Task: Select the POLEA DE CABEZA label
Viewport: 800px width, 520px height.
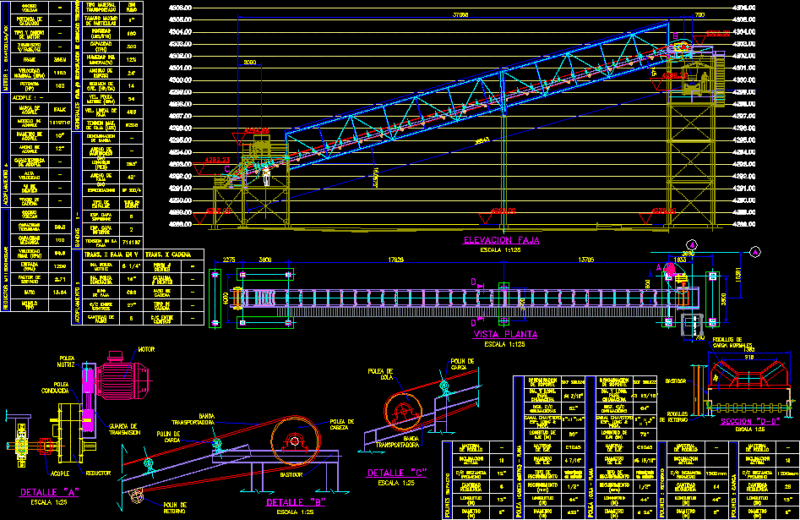Action: coord(342,425)
